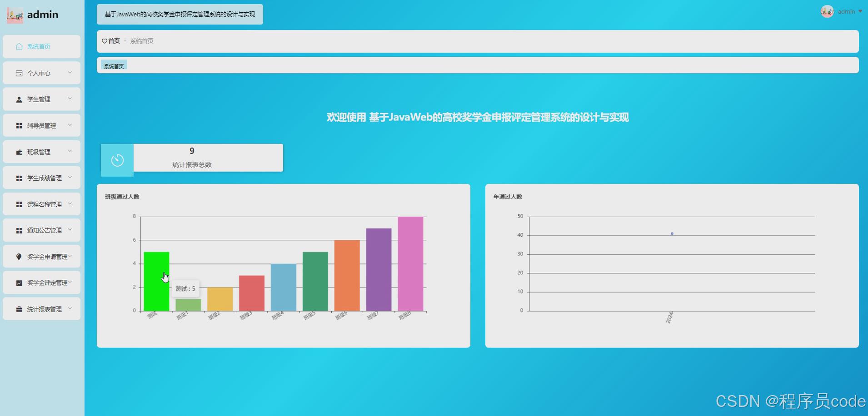The height and width of the screenshot is (416, 868).
Task: Click the orange 班级6 bar
Action: click(347, 275)
